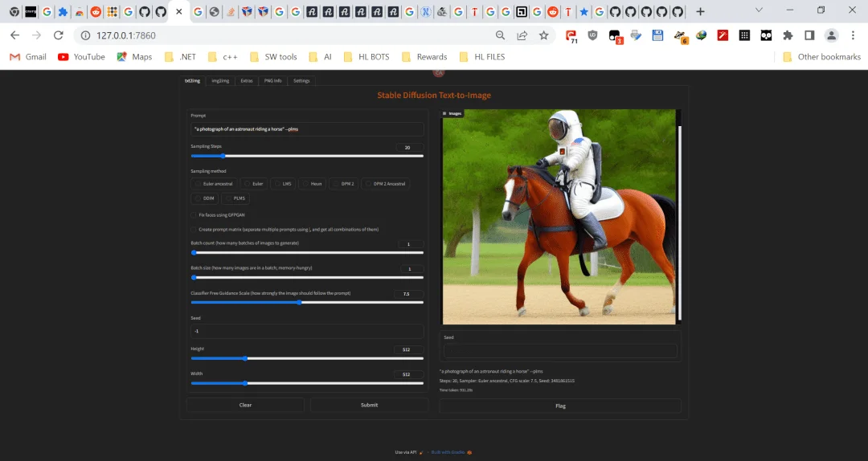Open the Chrome profile avatar
868x461 pixels.
tap(832, 35)
